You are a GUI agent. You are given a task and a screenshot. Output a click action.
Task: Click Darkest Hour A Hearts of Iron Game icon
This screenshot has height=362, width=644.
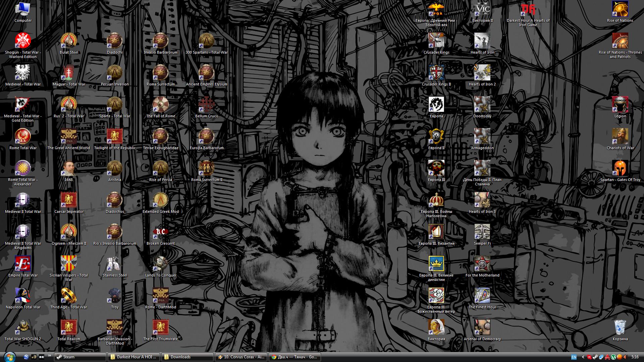pyautogui.click(x=528, y=14)
